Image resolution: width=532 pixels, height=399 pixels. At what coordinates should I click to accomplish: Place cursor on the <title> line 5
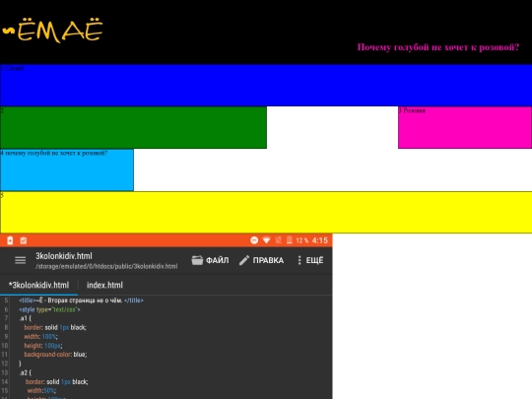point(81,300)
